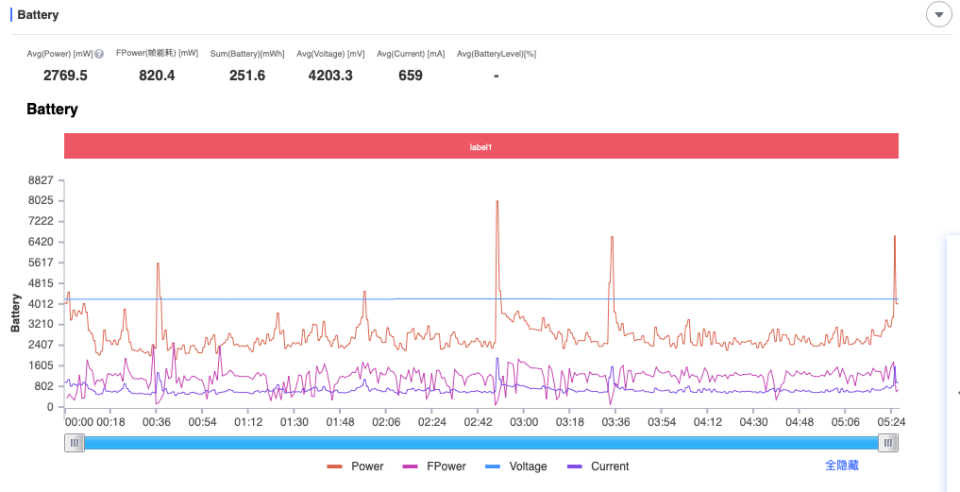The width and height of the screenshot is (960, 492).
Task: Click the 全隐藏 hide-all link
Action: point(842,465)
